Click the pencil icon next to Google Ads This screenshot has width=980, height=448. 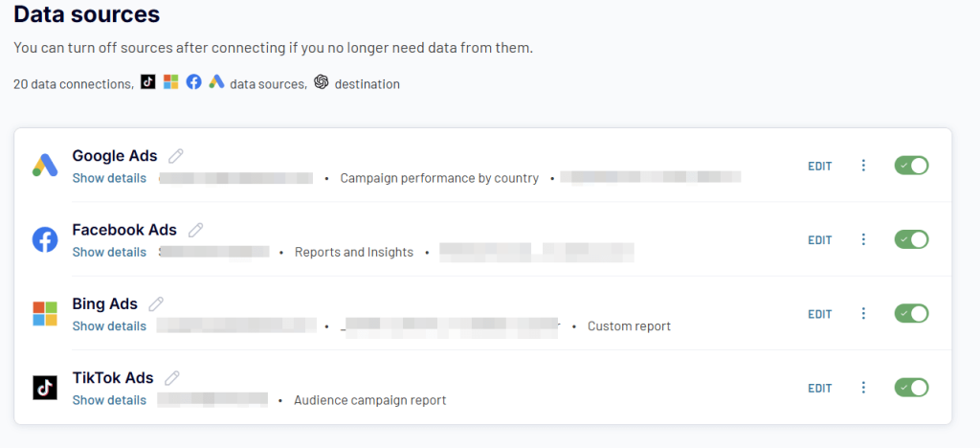pyautogui.click(x=176, y=156)
